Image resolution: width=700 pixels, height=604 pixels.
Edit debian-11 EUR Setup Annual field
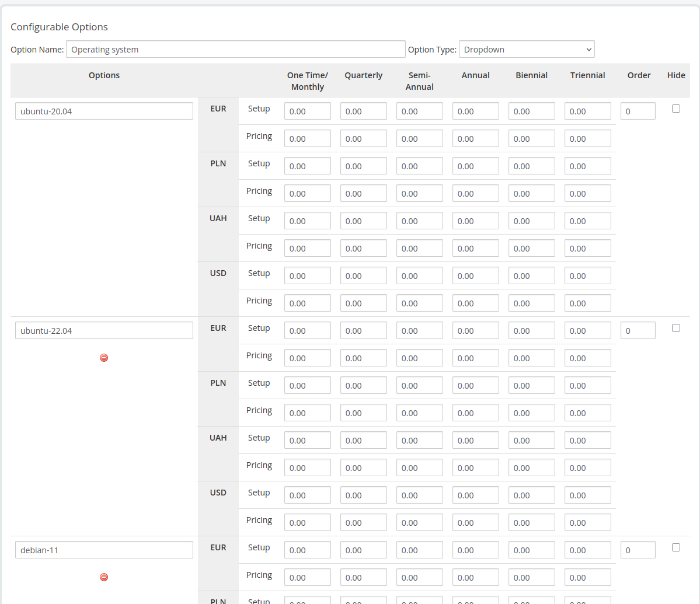pos(476,550)
